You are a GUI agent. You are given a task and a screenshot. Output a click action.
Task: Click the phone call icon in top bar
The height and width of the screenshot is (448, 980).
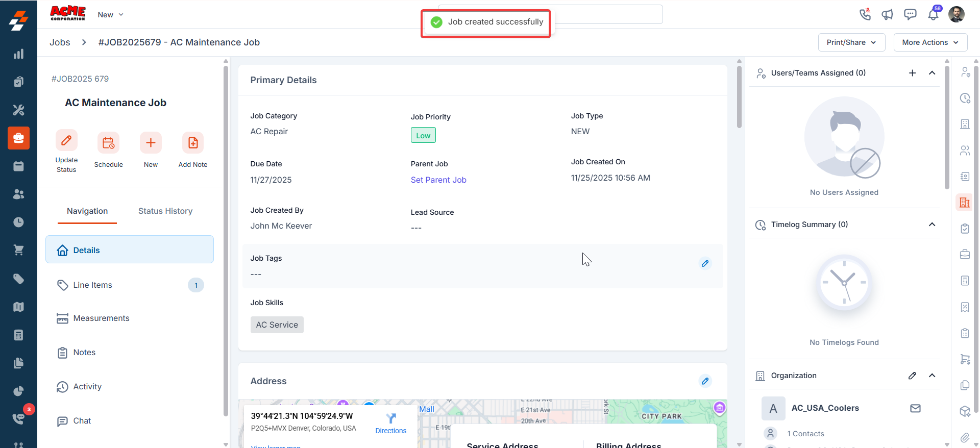(x=865, y=14)
